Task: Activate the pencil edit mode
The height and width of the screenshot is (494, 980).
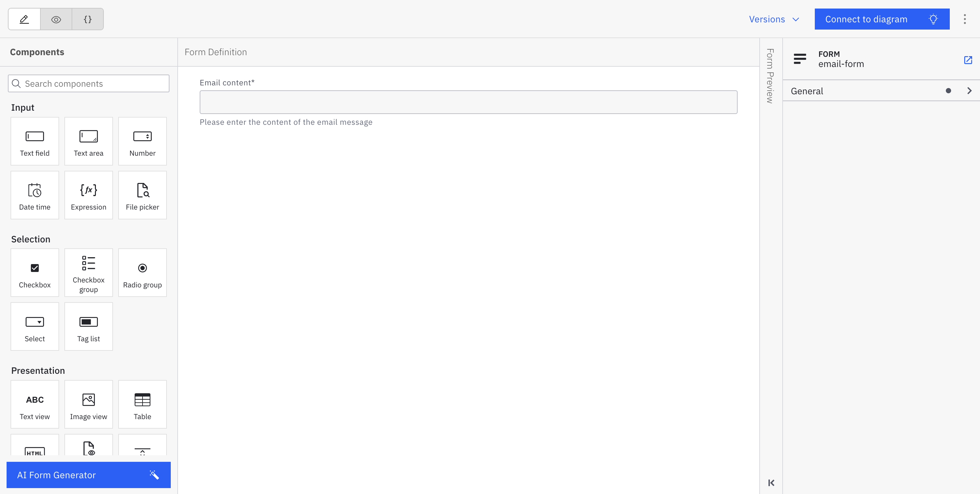Action: click(x=24, y=19)
